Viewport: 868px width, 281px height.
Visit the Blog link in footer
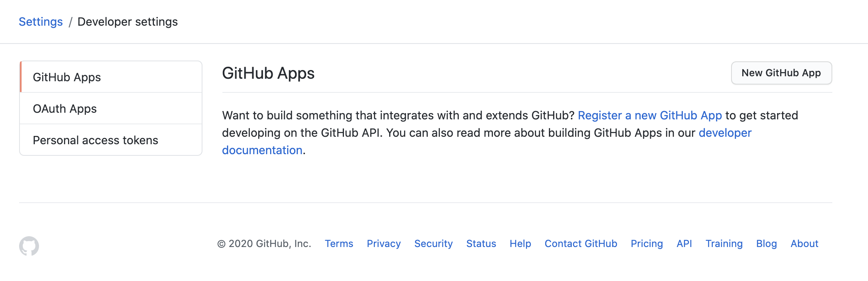(x=766, y=244)
